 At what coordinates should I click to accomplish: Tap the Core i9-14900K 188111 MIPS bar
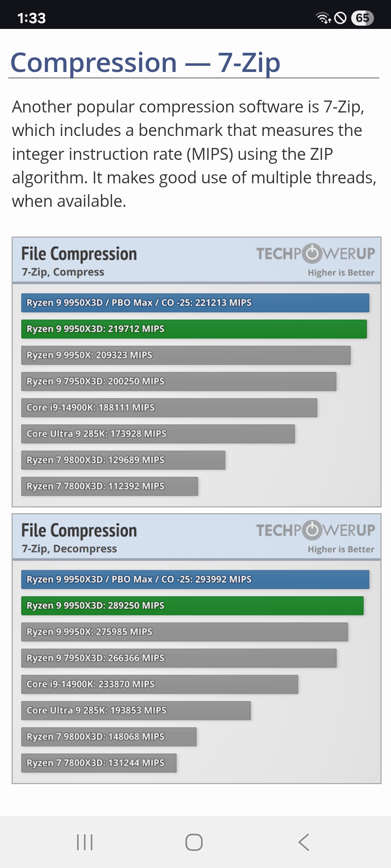tap(169, 408)
